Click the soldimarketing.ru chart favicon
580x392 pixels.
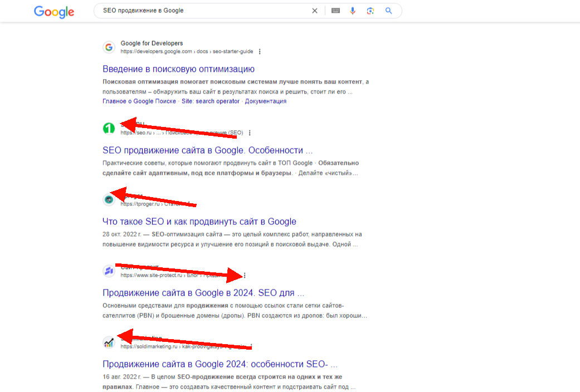109,342
